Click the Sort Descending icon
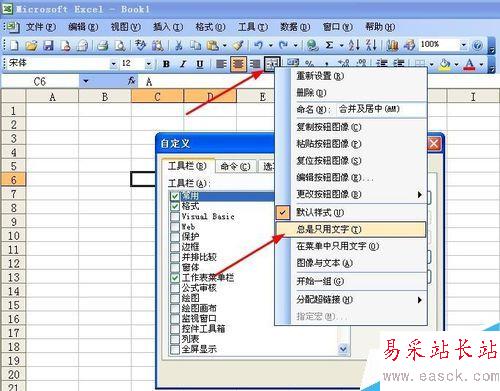 coord(371,45)
